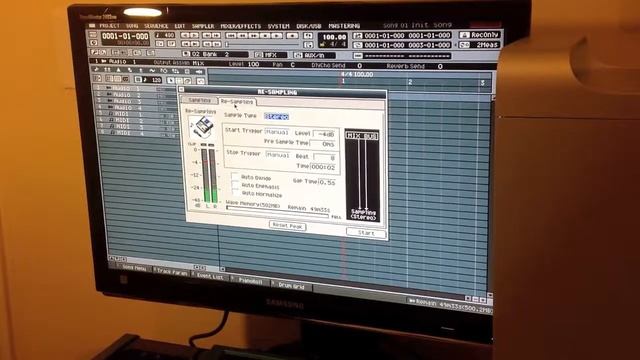Select the MIDI 2 track row
Image resolution: width=640 pixels, height=360 pixels.
(x=137, y=120)
